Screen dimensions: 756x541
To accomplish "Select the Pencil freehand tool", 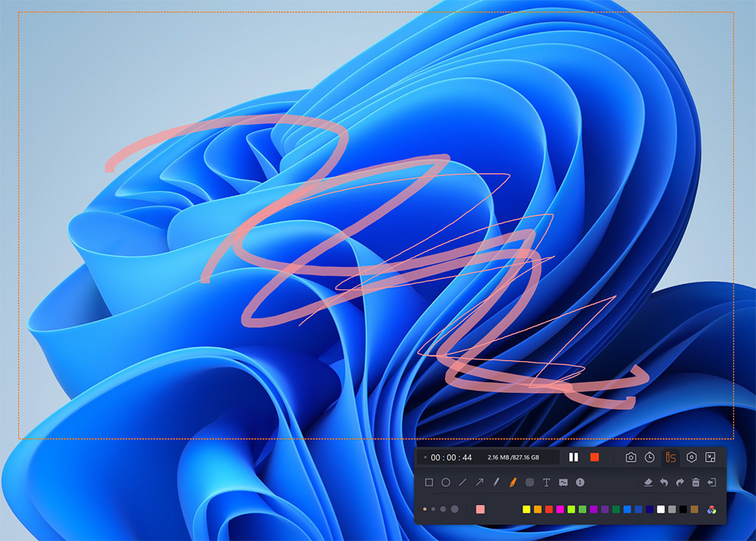I will pyautogui.click(x=496, y=482).
